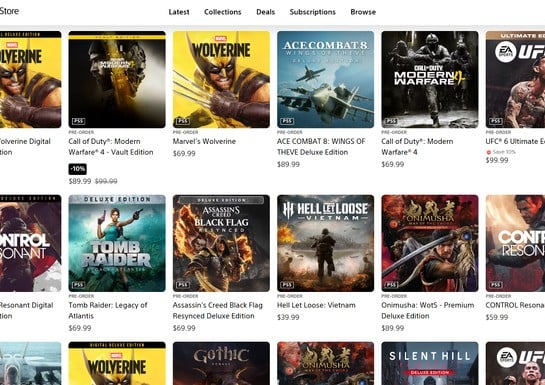Click the $69.99 price under Tomb Raider
The width and height of the screenshot is (545, 385).
point(80,328)
